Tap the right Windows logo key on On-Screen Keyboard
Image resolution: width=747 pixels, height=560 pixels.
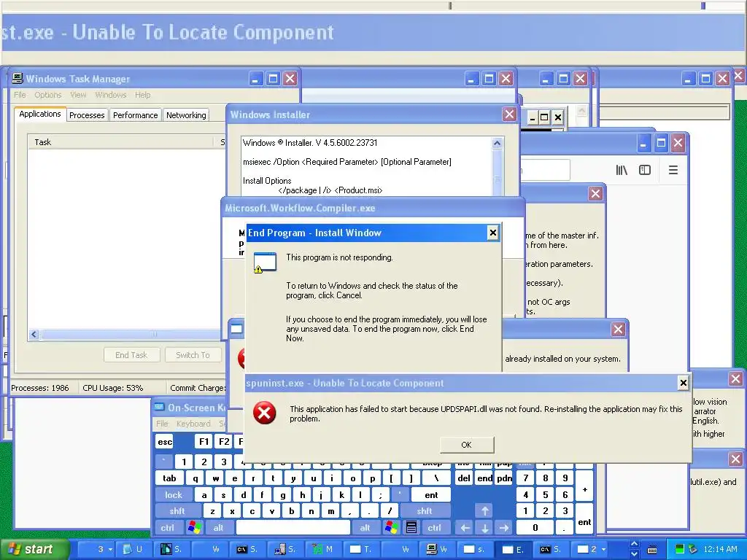pyautogui.click(x=392, y=528)
